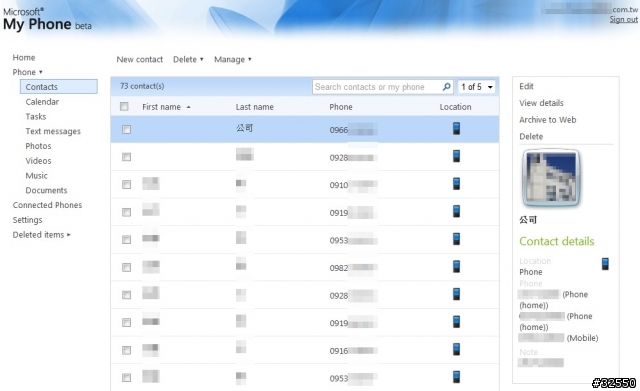Open the Delete dropdown in toolbar
This screenshot has height=391, width=640.
click(188, 60)
